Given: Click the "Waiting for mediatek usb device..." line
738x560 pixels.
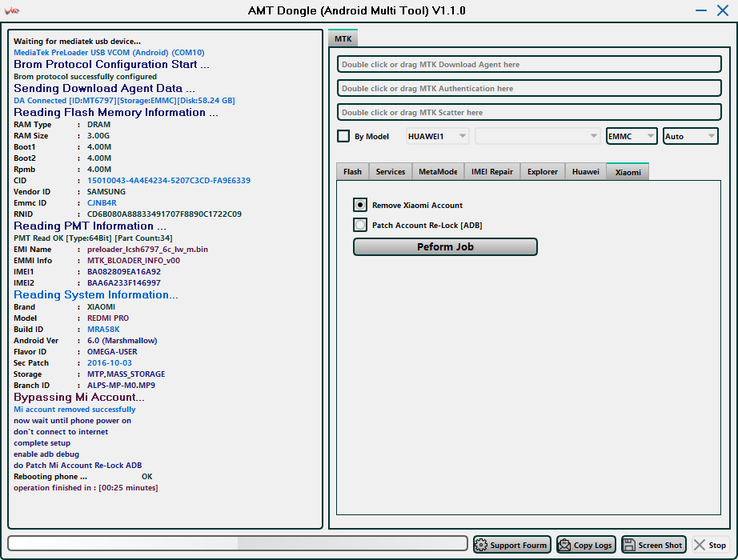Looking at the screenshot, I should coord(77,41).
